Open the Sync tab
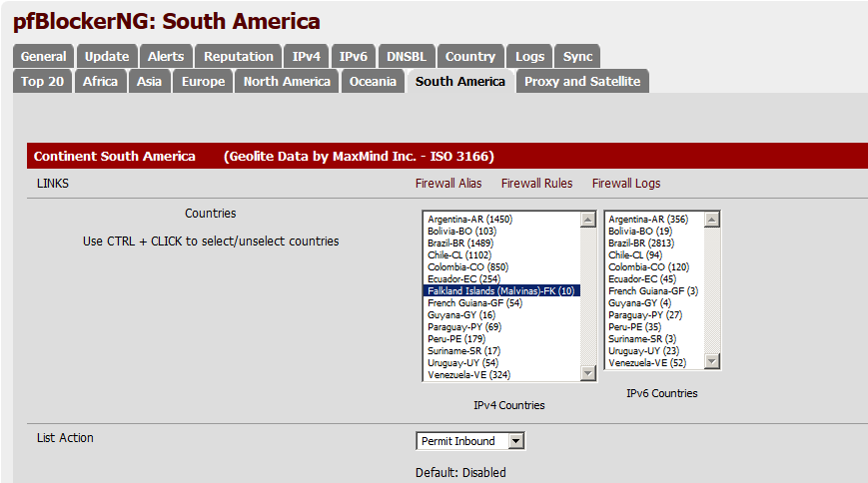The height and width of the screenshot is (483, 868). (577, 57)
